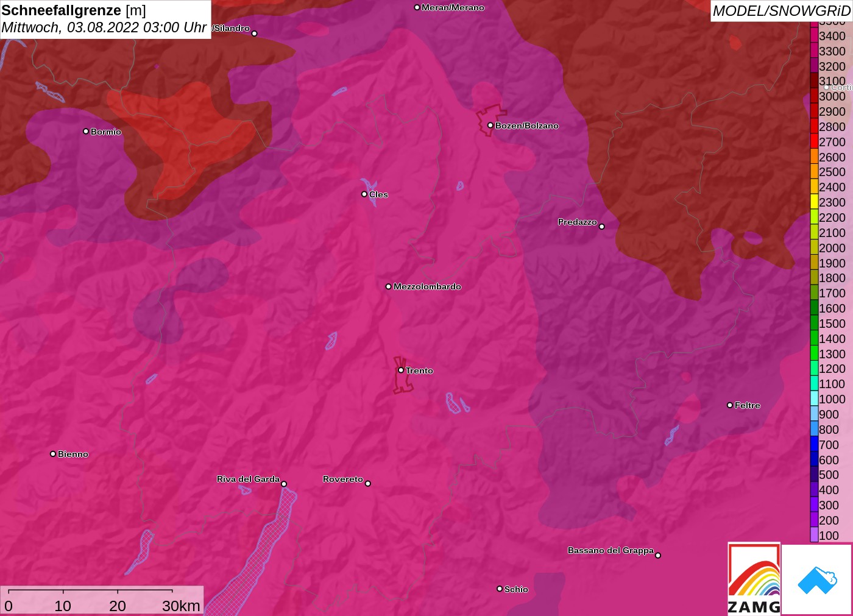
Task: Click the Bassano del Grappa label
Action: (611, 550)
